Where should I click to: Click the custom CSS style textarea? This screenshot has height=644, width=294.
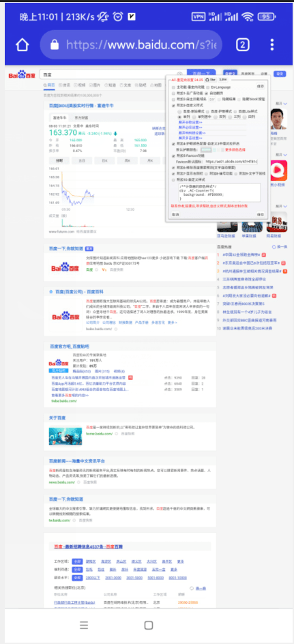(220, 192)
